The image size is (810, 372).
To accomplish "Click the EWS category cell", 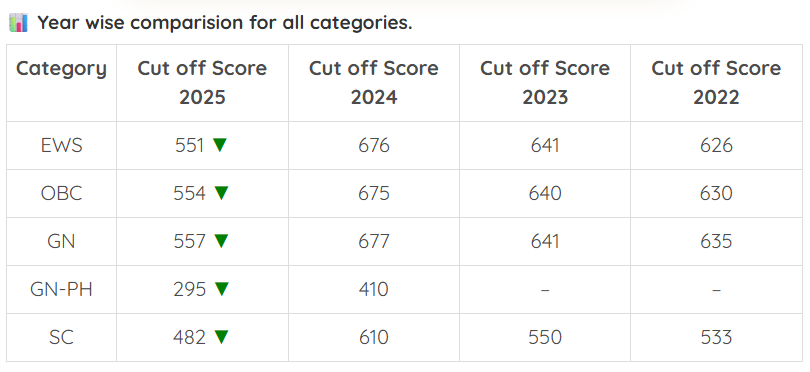I will pos(61,146).
